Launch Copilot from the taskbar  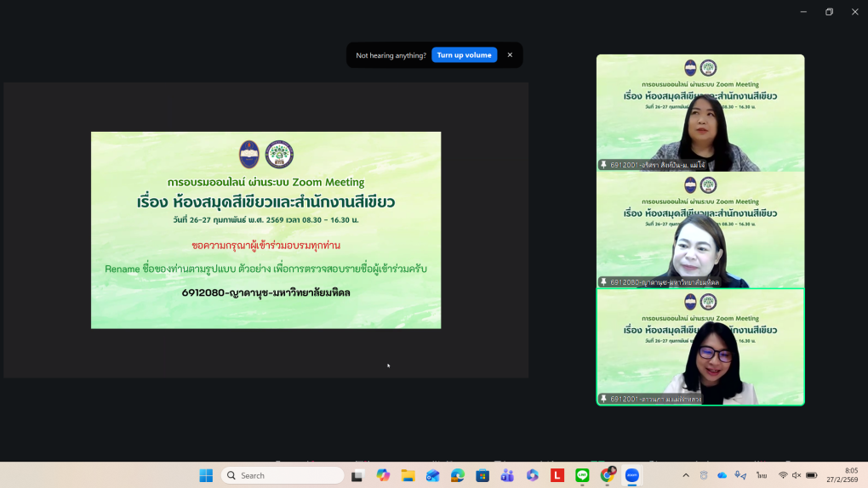click(x=383, y=475)
